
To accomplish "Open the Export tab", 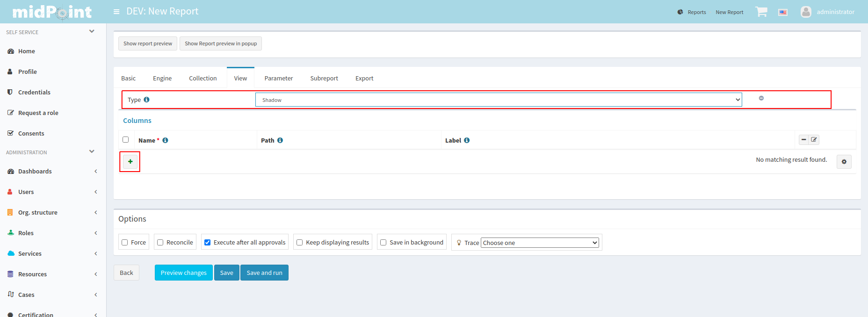I will (364, 78).
